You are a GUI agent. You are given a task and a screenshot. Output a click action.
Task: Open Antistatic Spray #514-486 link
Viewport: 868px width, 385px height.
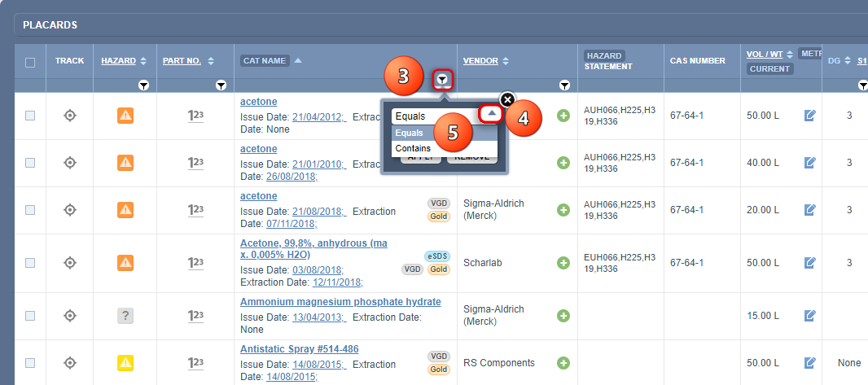tap(300, 349)
